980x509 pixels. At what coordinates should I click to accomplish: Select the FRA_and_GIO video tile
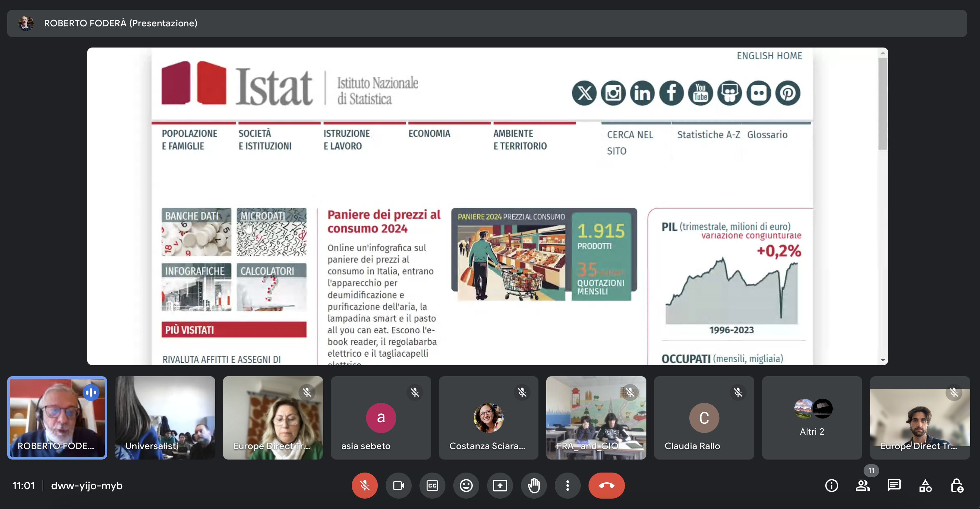(596, 418)
